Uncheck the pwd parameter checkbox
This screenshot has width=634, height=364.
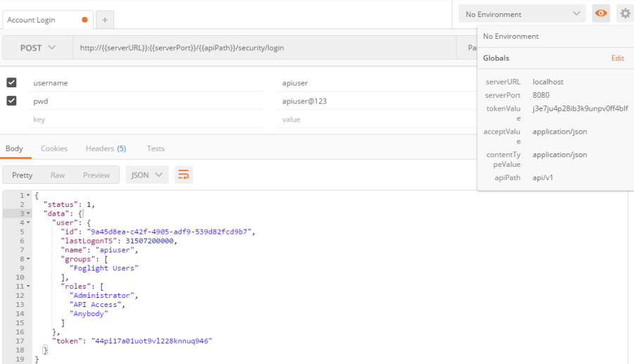click(x=11, y=101)
